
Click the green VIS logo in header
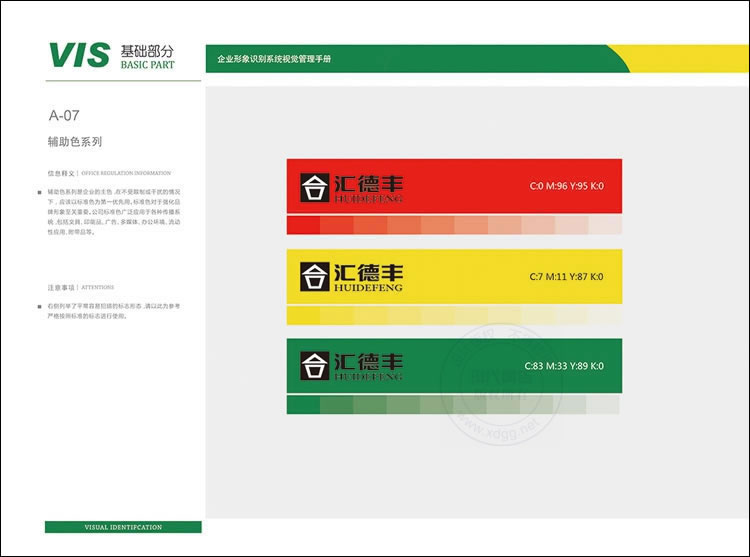click(x=79, y=55)
